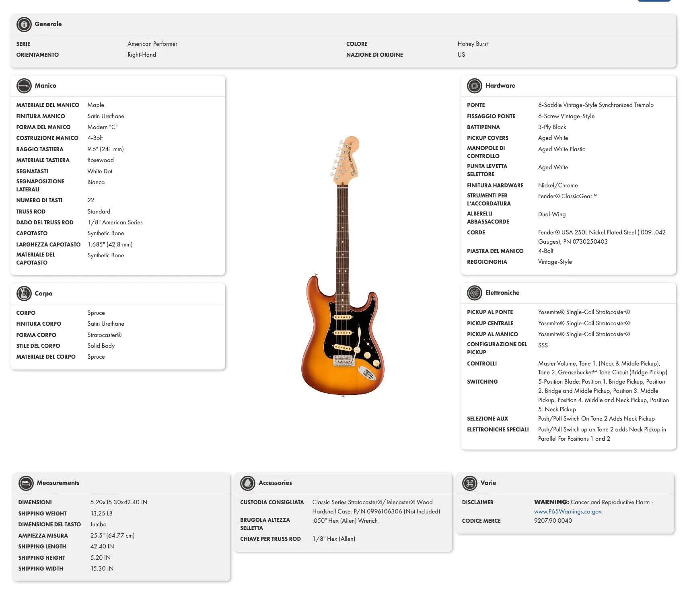Screen dimensions: 687x616
Task: Click the 'Aged White Plastic' control knobs value
Action: pyautogui.click(x=562, y=149)
